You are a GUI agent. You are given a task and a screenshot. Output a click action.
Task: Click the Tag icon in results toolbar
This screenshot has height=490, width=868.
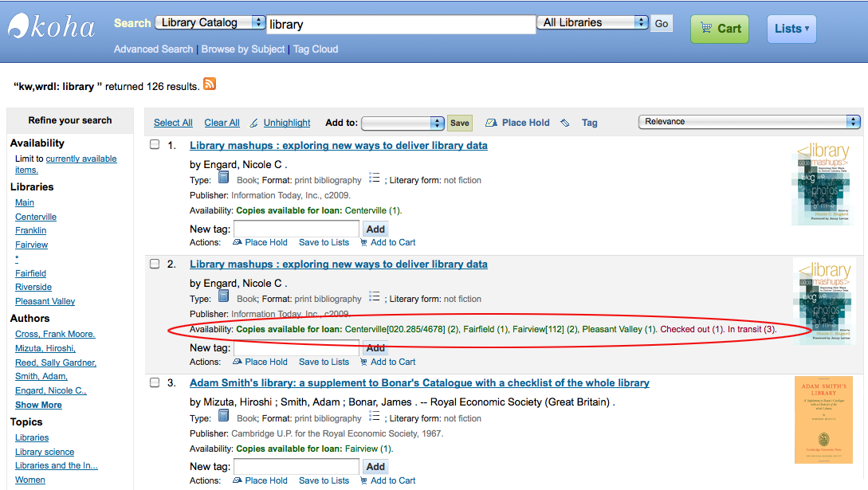(564, 123)
